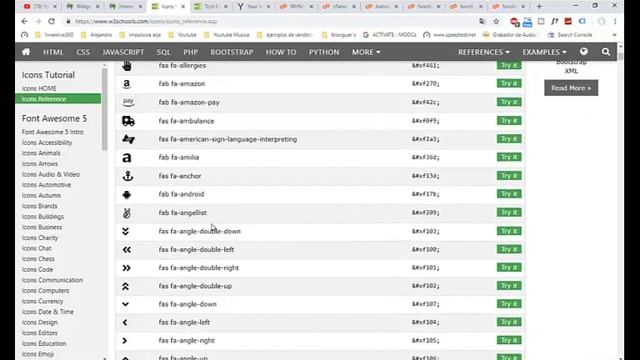Select Icons Reference in the sidebar
The image size is (640, 360).
click(x=58, y=99)
